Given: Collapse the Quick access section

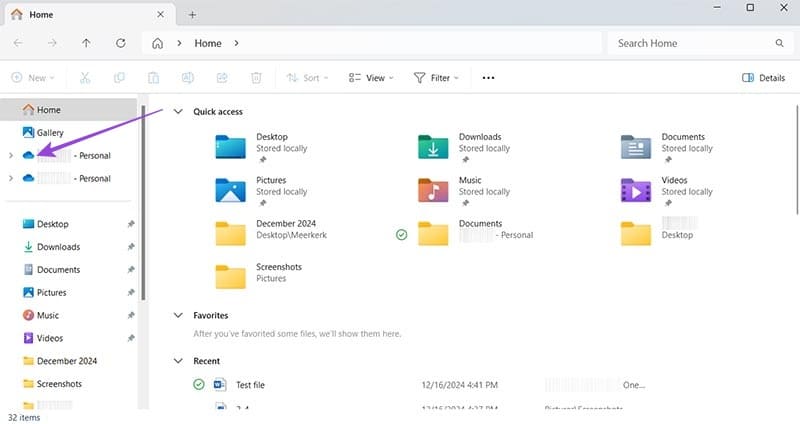Looking at the screenshot, I should click(x=178, y=112).
